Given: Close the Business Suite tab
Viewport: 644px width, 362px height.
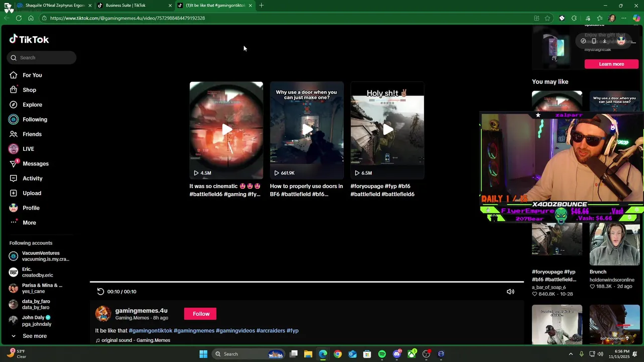Looking at the screenshot, I should (x=170, y=6).
